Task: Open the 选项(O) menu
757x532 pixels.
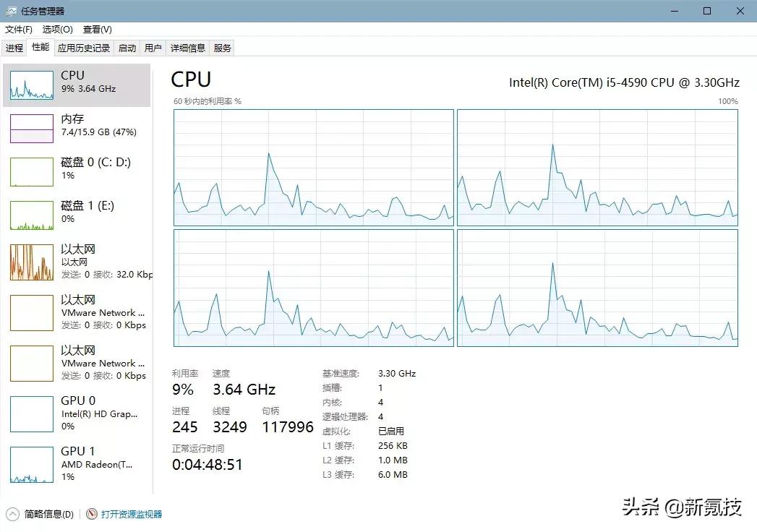Action: tap(57, 30)
